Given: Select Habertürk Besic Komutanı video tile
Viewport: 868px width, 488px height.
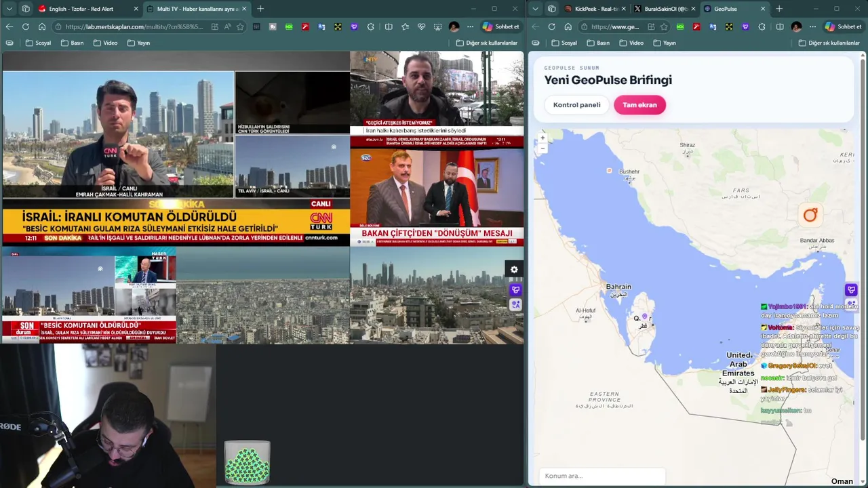Looking at the screenshot, I should click(89, 296).
